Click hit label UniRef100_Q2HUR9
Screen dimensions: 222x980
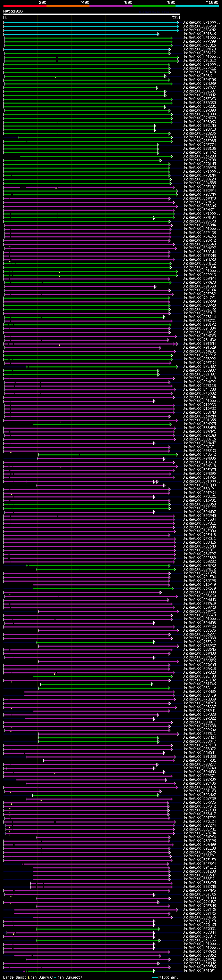coord(199,84)
